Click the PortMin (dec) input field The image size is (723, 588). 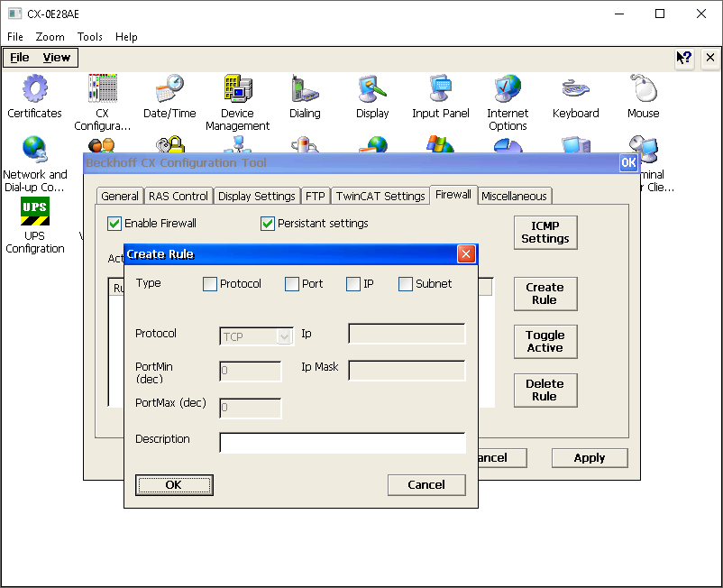click(x=251, y=372)
